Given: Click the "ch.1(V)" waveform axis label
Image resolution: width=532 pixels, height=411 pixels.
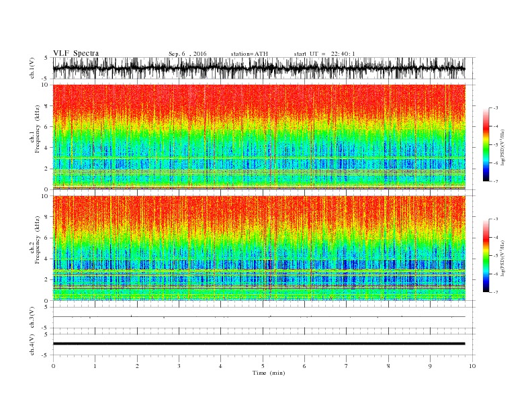Looking at the screenshot, I should click(x=32, y=68).
